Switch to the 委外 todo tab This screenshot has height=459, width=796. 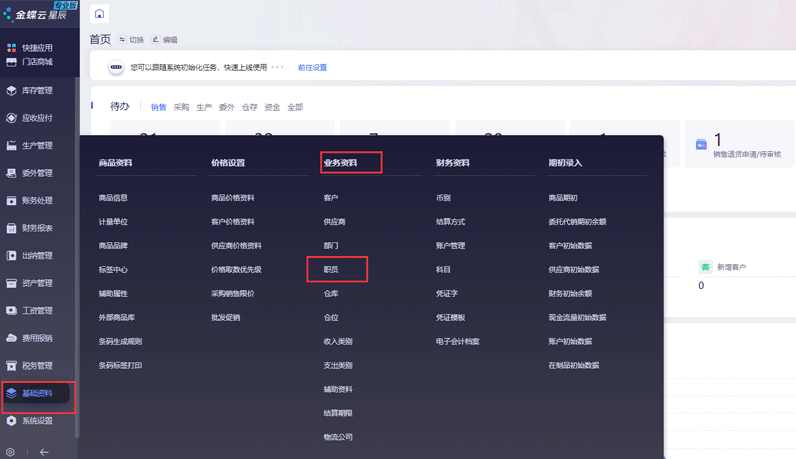[x=227, y=107]
